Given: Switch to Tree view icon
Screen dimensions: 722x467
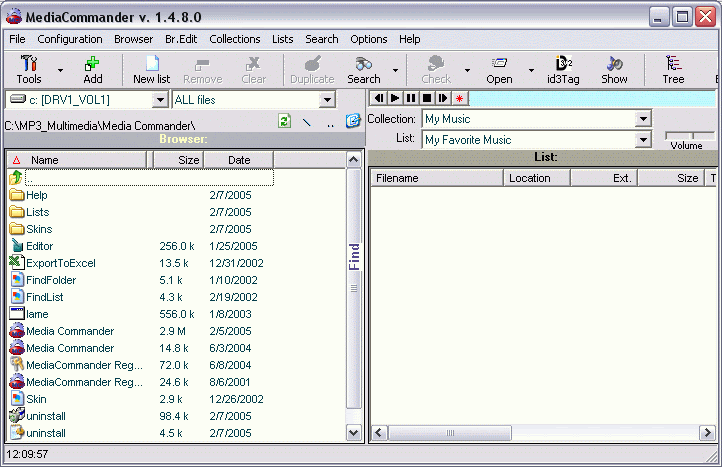Looking at the screenshot, I should 673,69.
